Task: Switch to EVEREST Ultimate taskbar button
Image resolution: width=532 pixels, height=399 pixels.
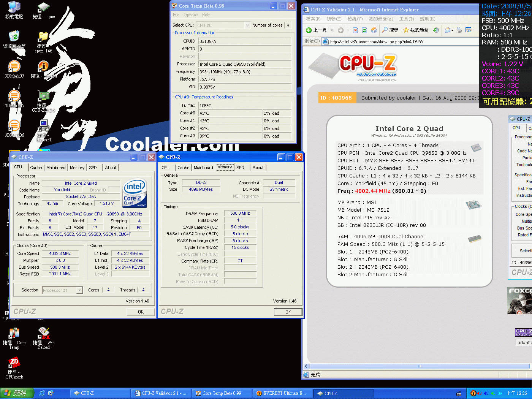Action: [x=282, y=393]
